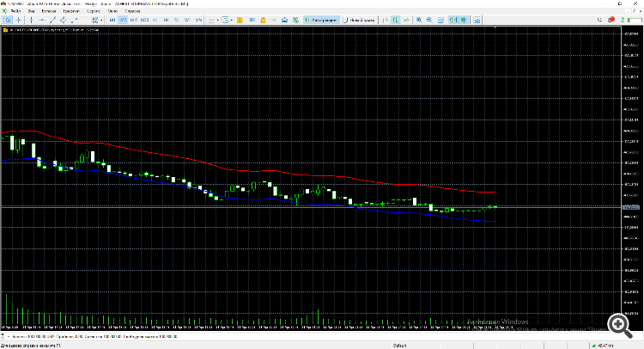Viewport: 644px width, 349px height.
Task: Click the chart symbol title text
Action: (52, 29)
